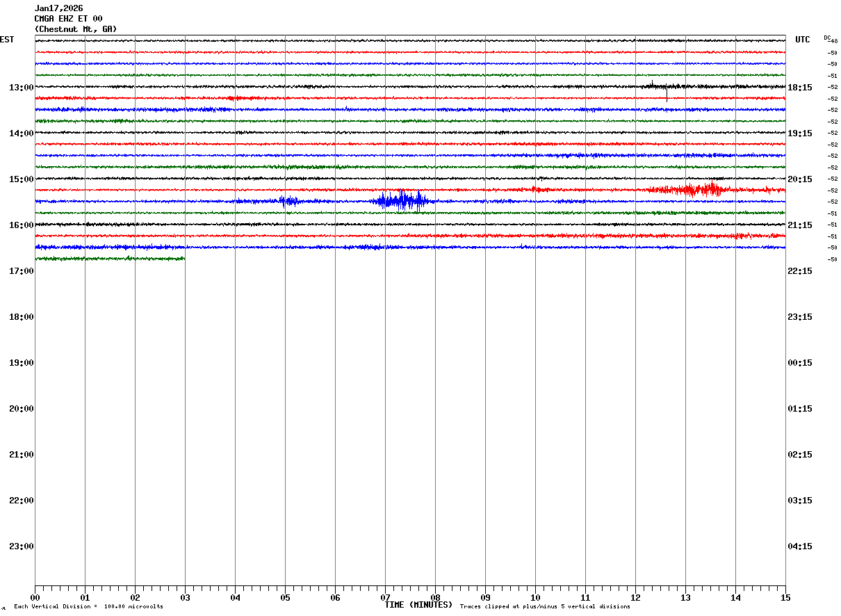Click the UTC timezone header
The image size is (841, 616).
pyautogui.click(x=803, y=40)
